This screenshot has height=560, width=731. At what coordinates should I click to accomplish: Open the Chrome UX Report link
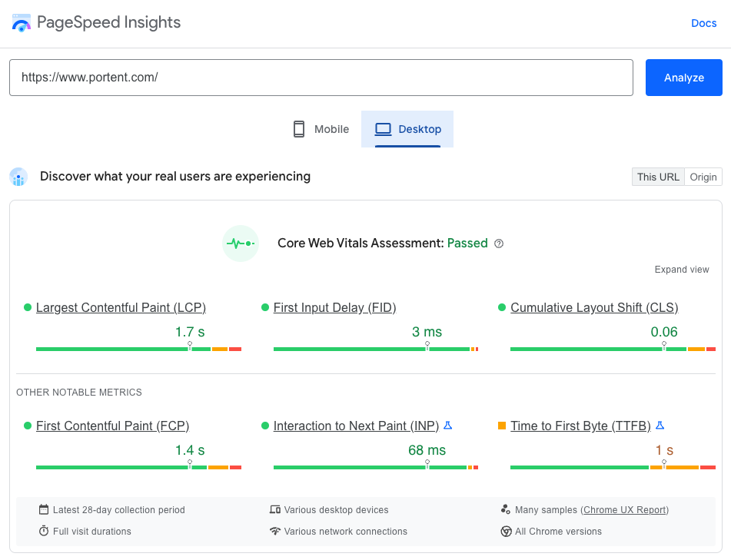pos(625,509)
